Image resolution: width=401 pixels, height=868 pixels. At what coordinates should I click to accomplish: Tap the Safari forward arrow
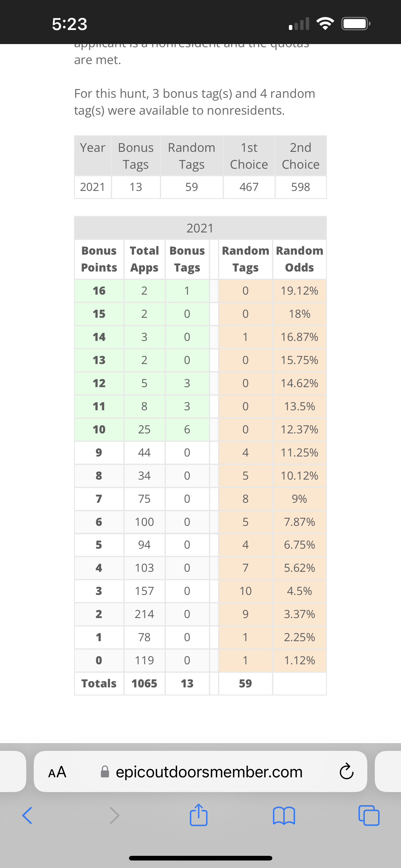(x=115, y=816)
